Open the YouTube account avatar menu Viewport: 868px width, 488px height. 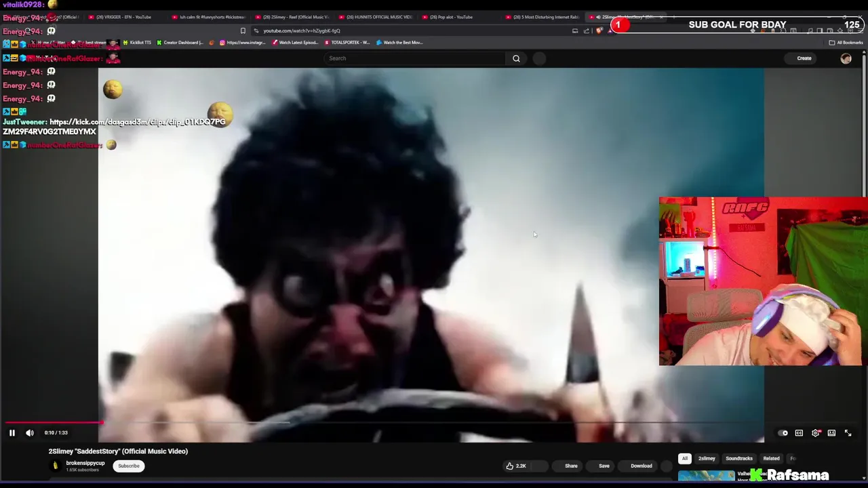click(846, 58)
